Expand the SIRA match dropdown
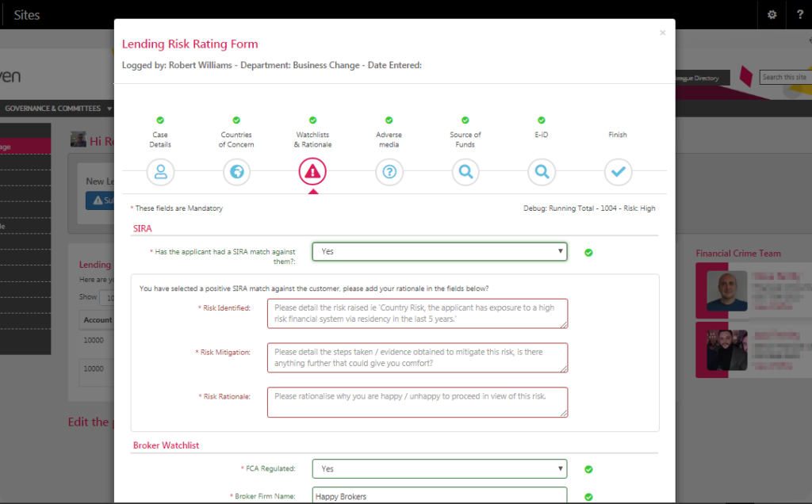The width and height of the screenshot is (812, 504). [x=439, y=251]
